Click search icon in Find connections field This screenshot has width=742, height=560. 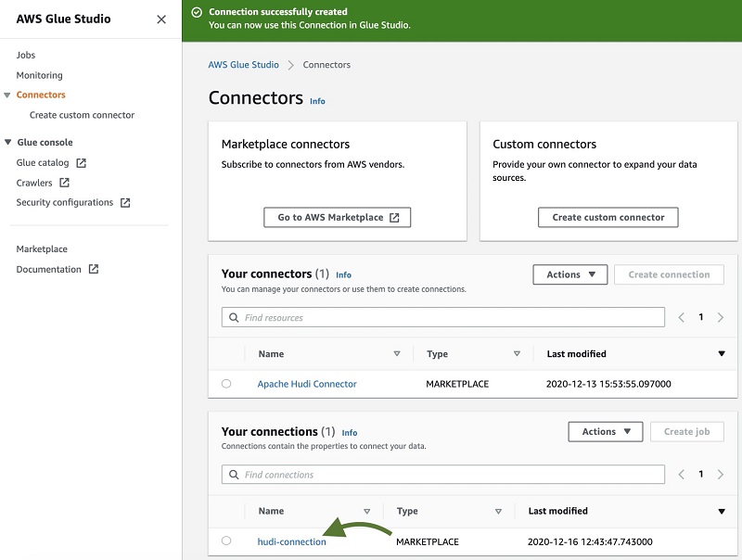[234, 475]
